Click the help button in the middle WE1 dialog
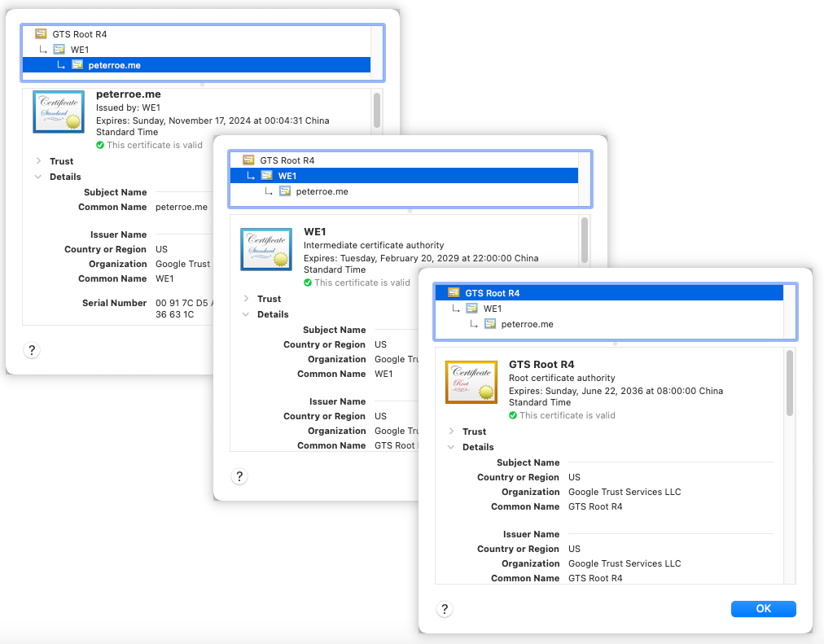The width and height of the screenshot is (824, 644). pyautogui.click(x=239, y=477)
